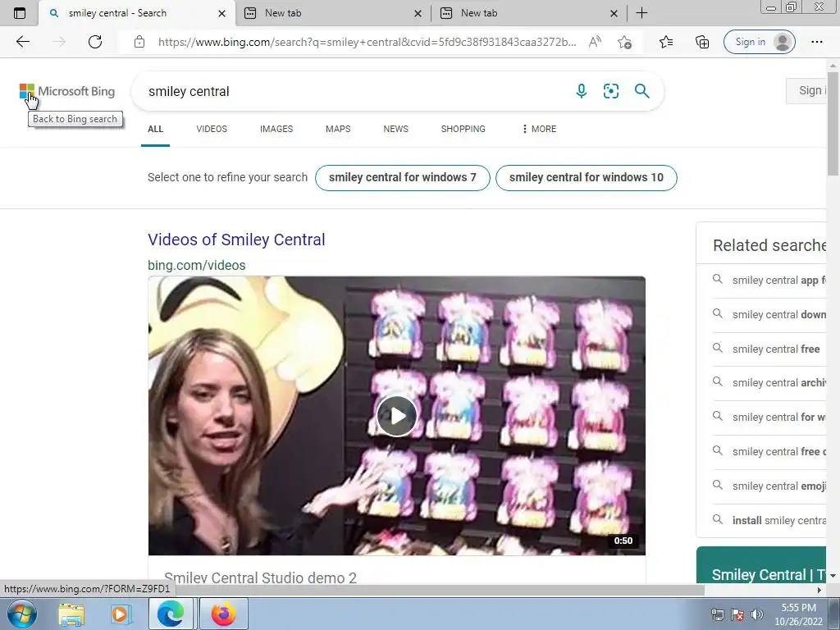Open Windows Explorer from taskbar

[71, 614]
